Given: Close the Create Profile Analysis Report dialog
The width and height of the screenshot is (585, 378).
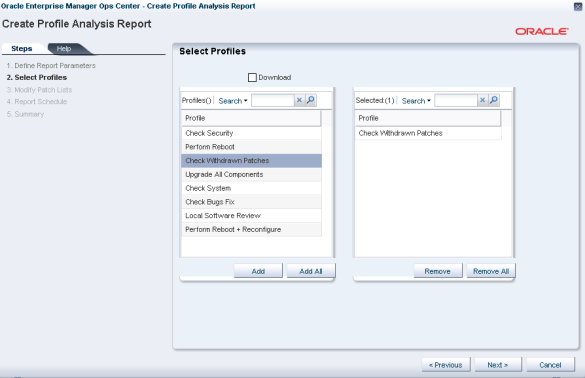Looking at the screenshot, I should coord(578,6).
